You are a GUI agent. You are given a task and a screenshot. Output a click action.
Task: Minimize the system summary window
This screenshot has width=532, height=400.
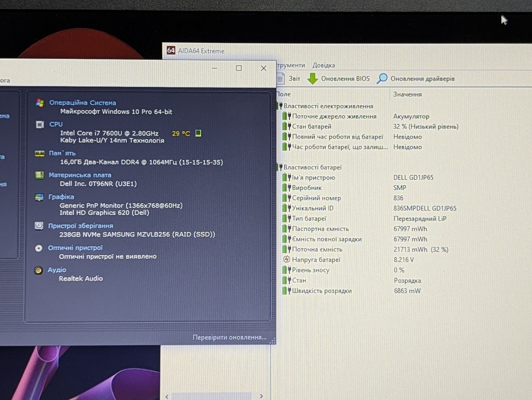(214, 68)
